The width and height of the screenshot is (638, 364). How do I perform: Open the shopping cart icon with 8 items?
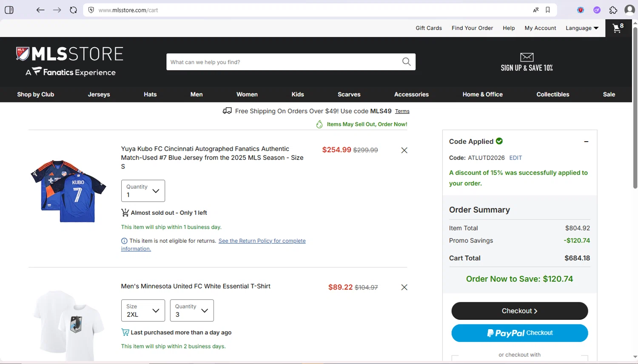618,28
